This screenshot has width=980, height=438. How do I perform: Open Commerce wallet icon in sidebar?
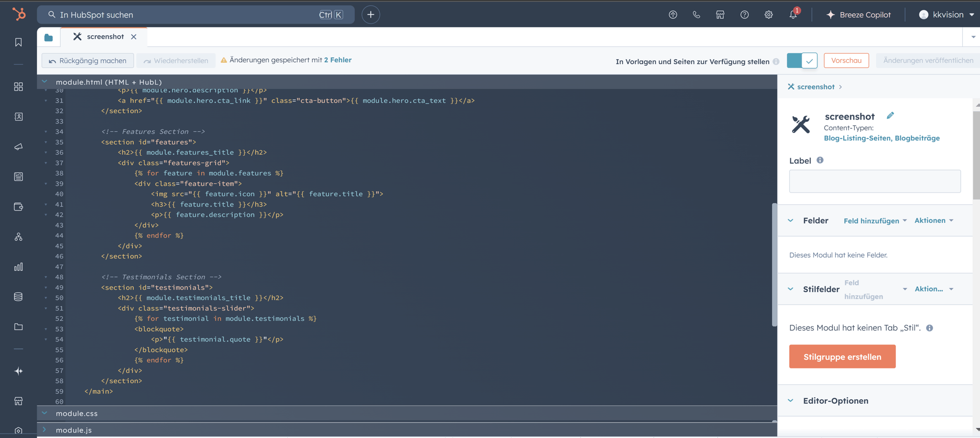point(19,207)
